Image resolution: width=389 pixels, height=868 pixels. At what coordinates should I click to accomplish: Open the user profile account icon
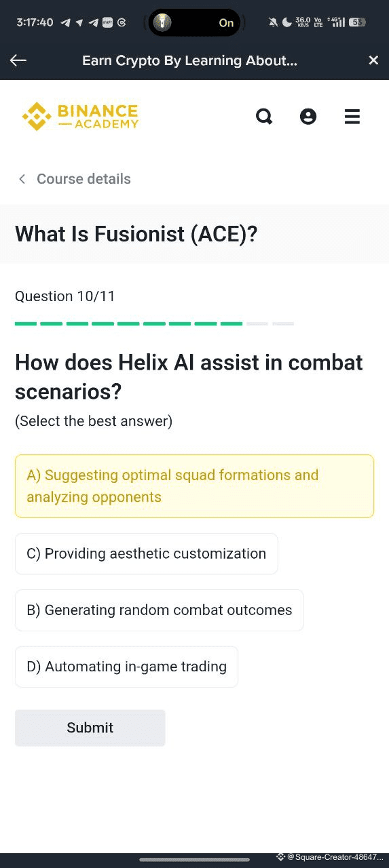308,117
